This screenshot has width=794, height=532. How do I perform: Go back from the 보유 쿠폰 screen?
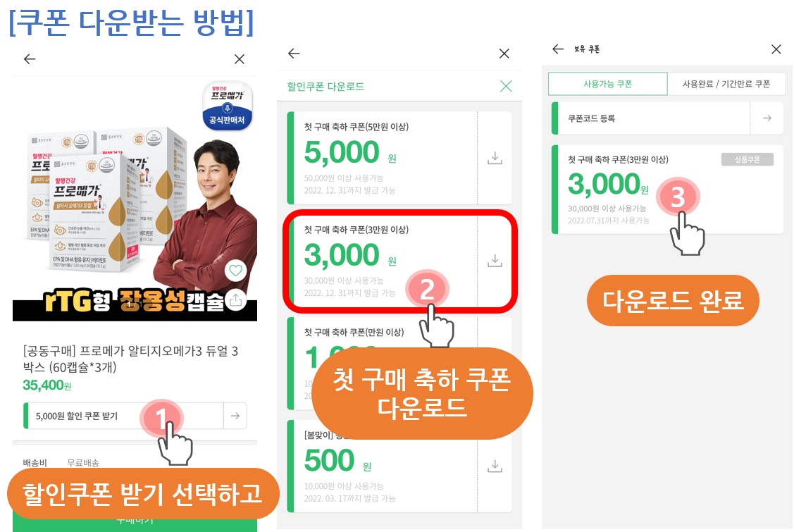[x=558, y=49]
